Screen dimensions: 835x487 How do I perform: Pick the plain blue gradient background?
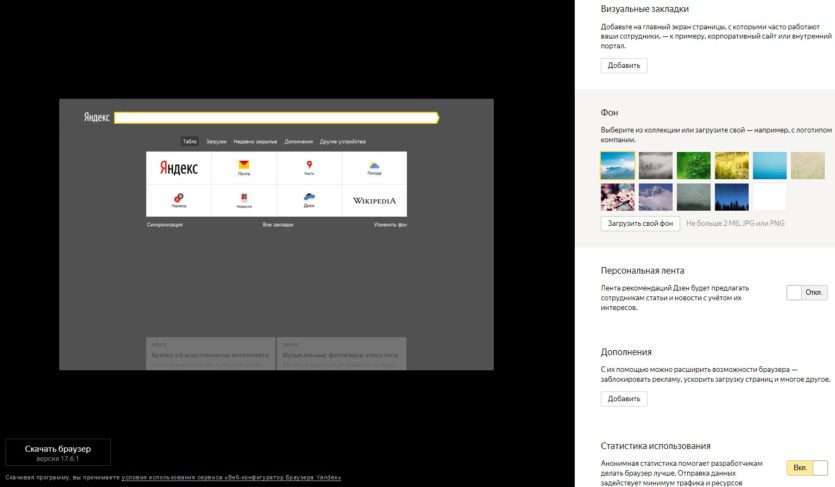[769, 166]
